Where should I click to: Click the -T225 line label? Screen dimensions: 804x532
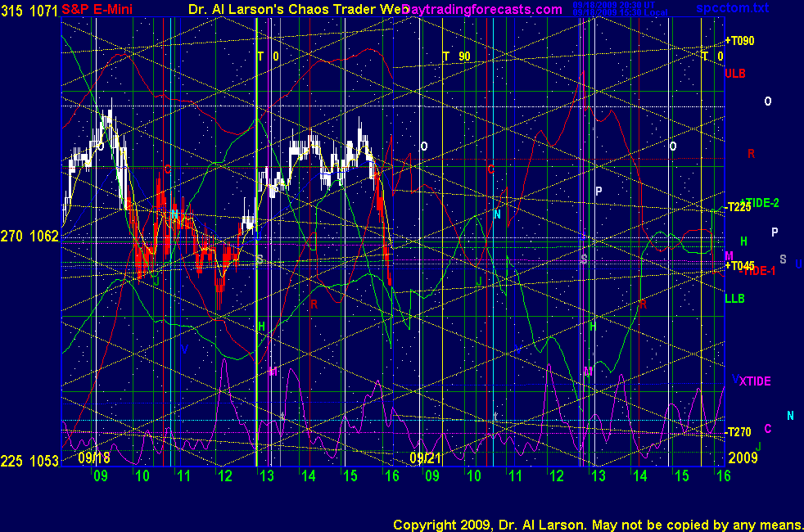coord(738,207)
